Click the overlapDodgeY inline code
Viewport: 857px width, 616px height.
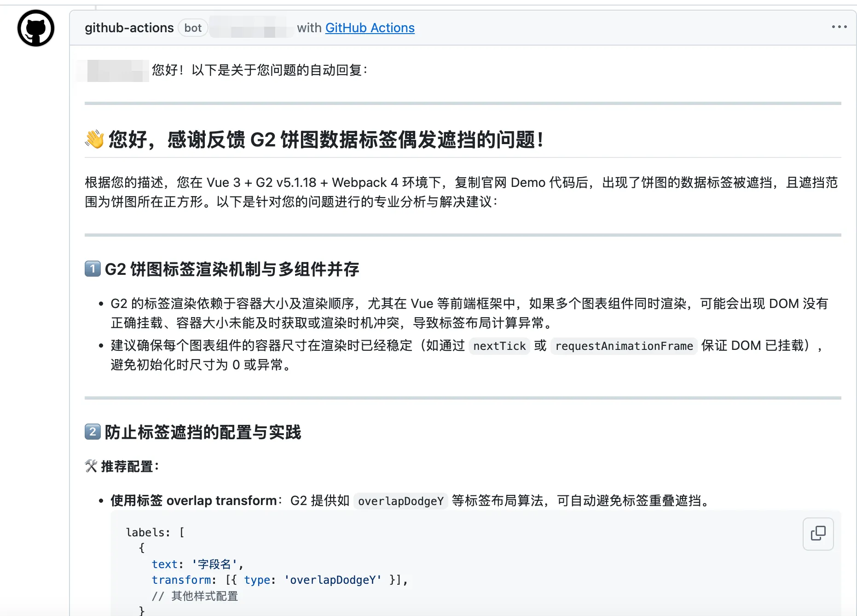[401, 501]
